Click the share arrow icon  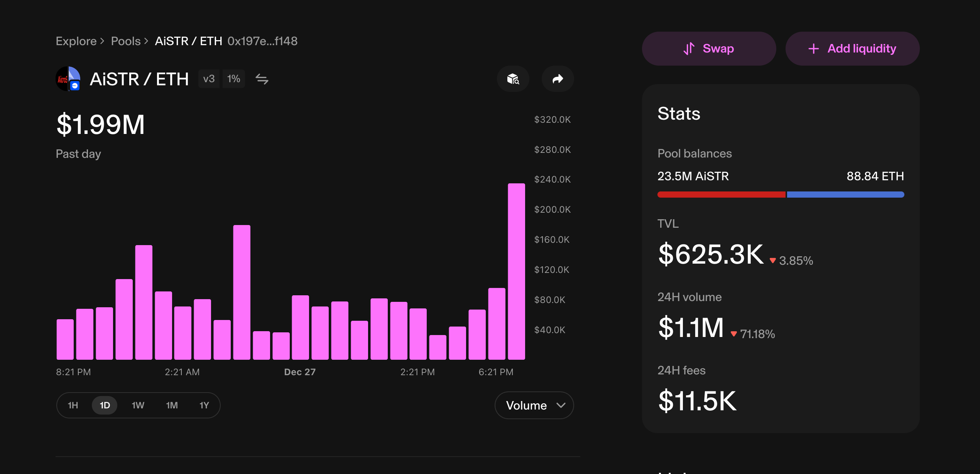click(558, 79)
